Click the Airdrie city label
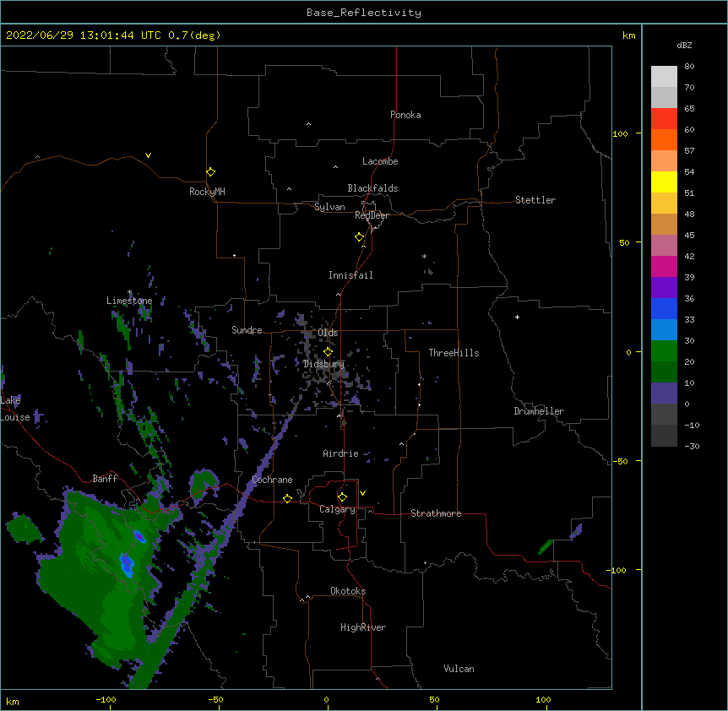Image resolution: width=728 pixels, height=711 pixels. click(x=341, y=453)
